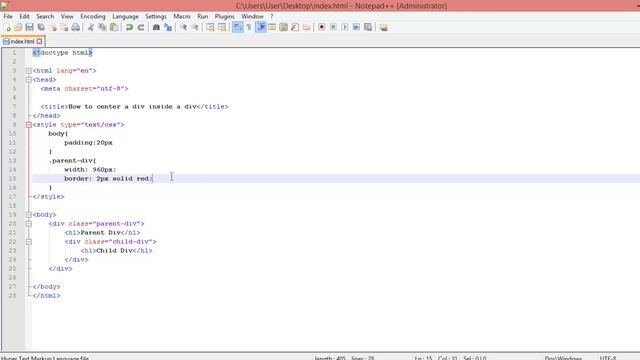This screenshot has height=360, width=640.
Task: Click the Function List toolbar icon
Action: point(295,27)
